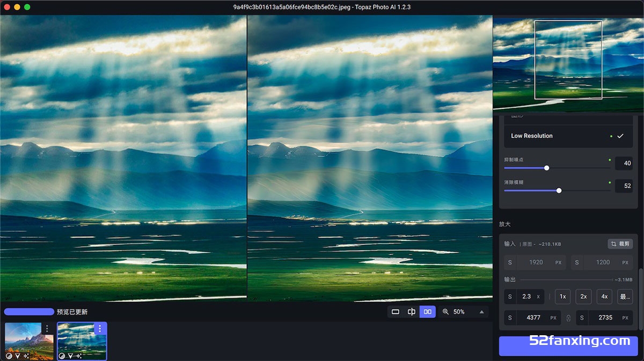Edit the scale factor 2.3 field

(x=524, y=297)
